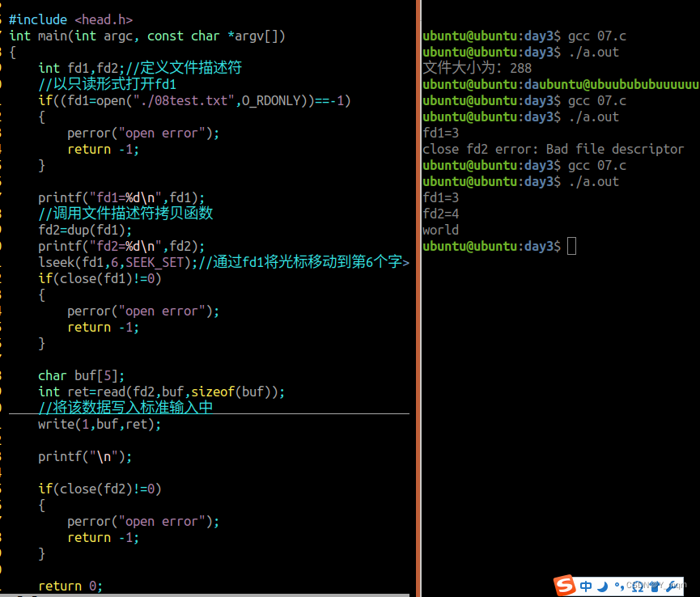Click the comment //以只读形式打开fd1

[107, 84]
